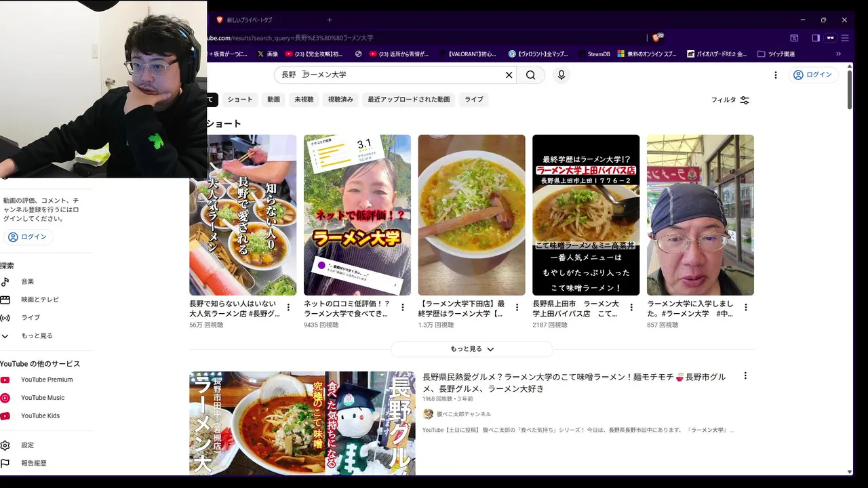
Task: Open YouTube Premium service link
Action: tap(46, 380)
